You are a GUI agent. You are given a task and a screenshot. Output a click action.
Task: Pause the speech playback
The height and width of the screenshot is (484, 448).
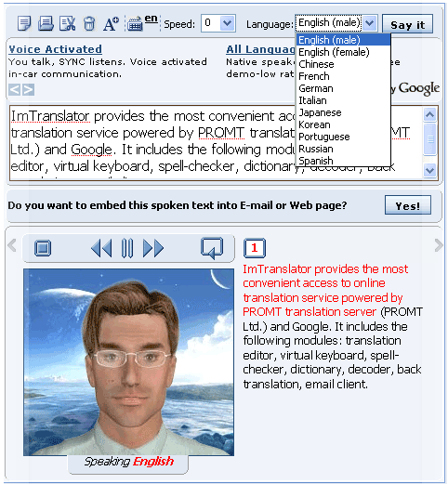coord(127,248)
